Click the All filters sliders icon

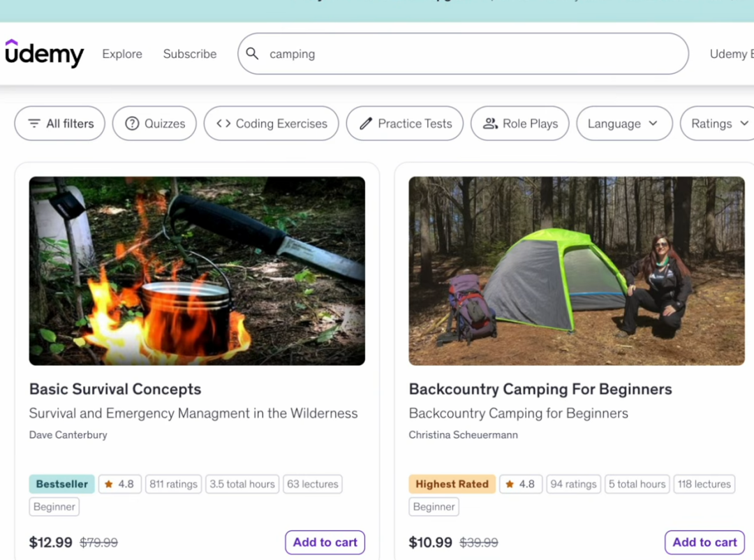pos(34,124)
